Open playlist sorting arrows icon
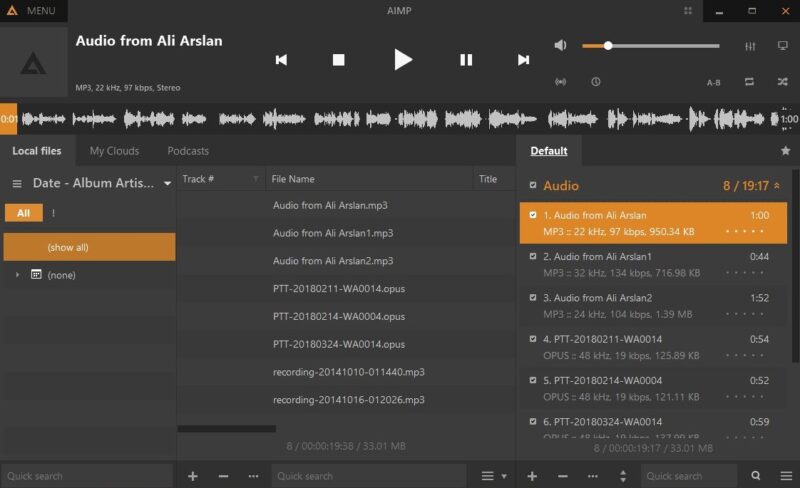Image resolution: width=800 pixels, height=488 pixels. coord(623,476)
